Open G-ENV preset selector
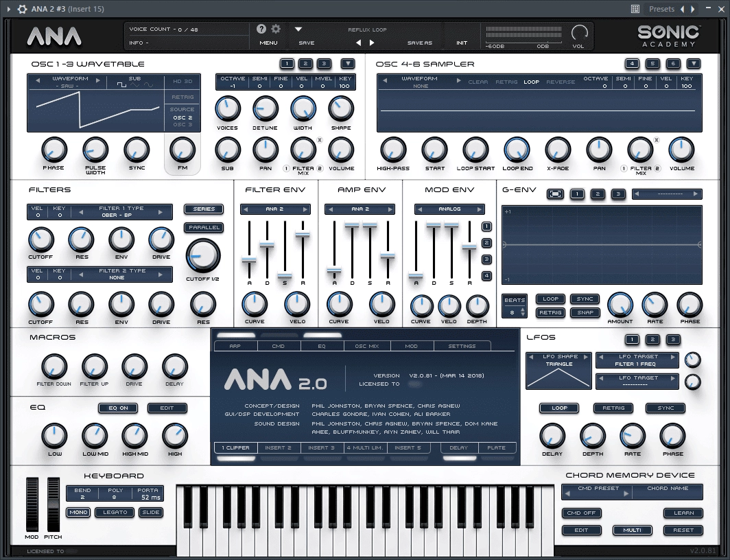This screenshot has width=730, height=560. tap(667, 194)
